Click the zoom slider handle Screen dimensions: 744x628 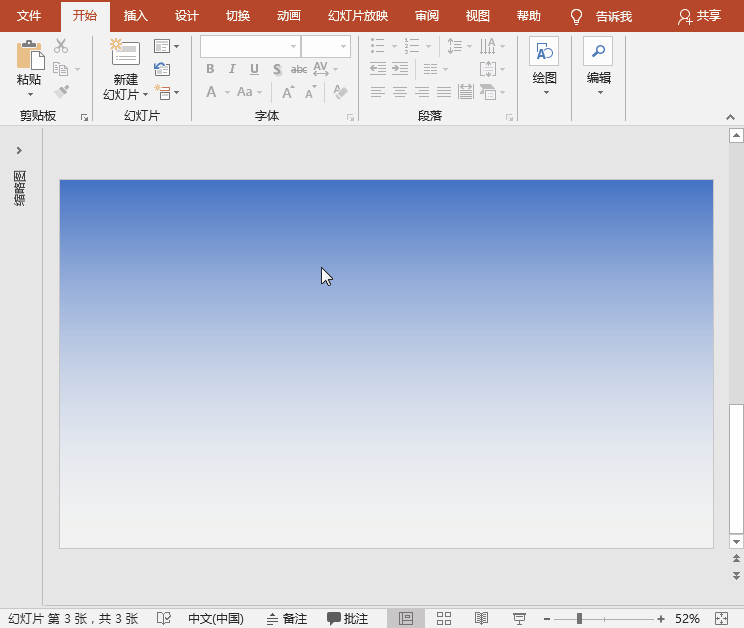pos(579,619)
